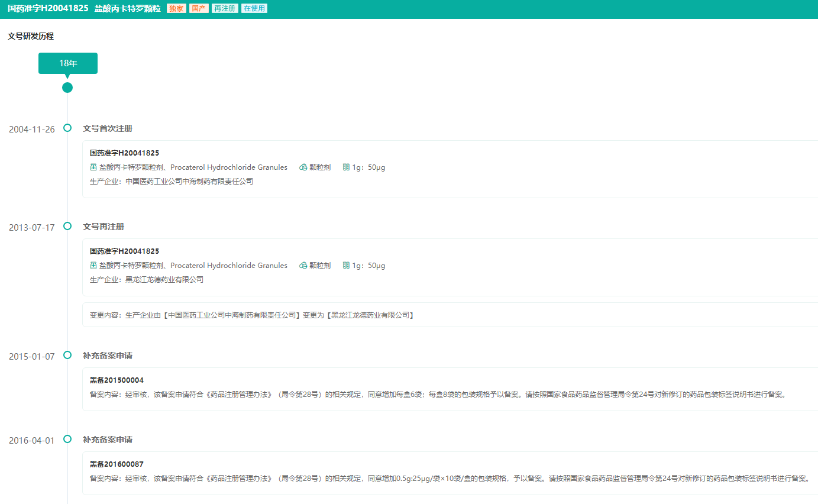Click the filing number 黑备201600087
The width and height of the screenshot is (818, 504).
coord(117,464)
